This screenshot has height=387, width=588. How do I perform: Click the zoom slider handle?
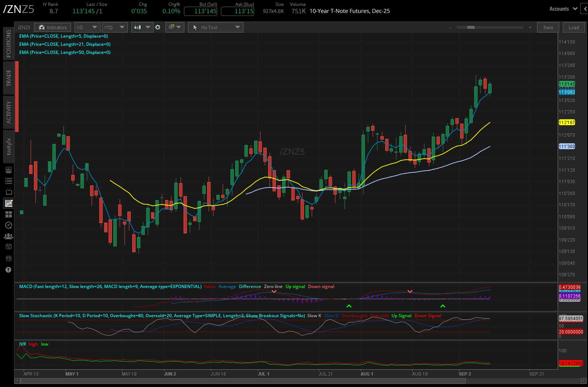click(x=471, y=27)
